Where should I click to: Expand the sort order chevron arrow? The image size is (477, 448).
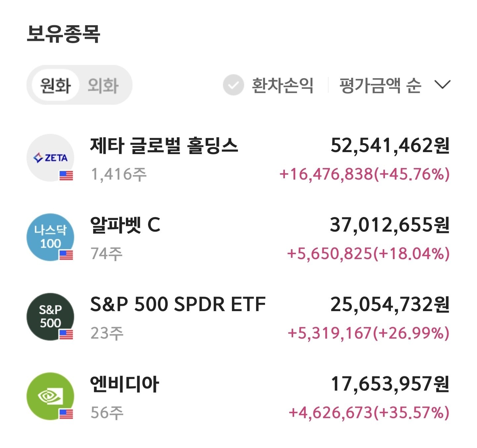pos(442,85)
